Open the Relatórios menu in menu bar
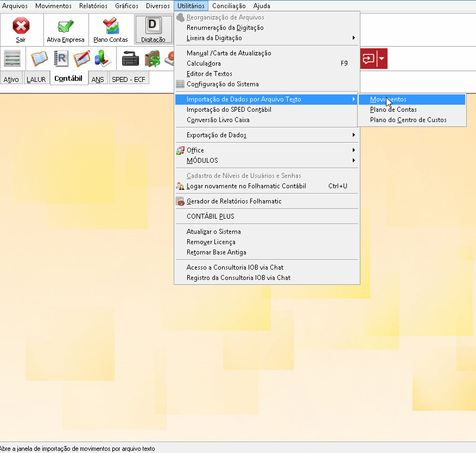Image resolution: width=476 pixels, height=453 pixels. (93, 6)
